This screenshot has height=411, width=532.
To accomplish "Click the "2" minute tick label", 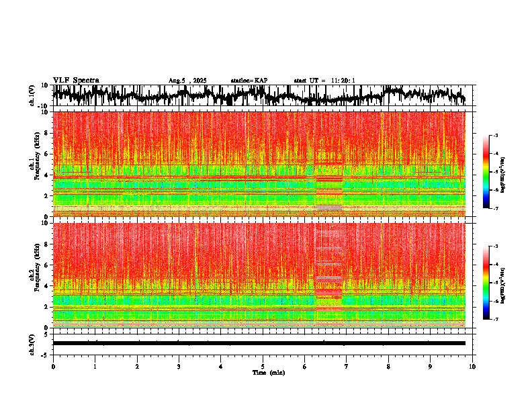I will (x=137, y=367).
